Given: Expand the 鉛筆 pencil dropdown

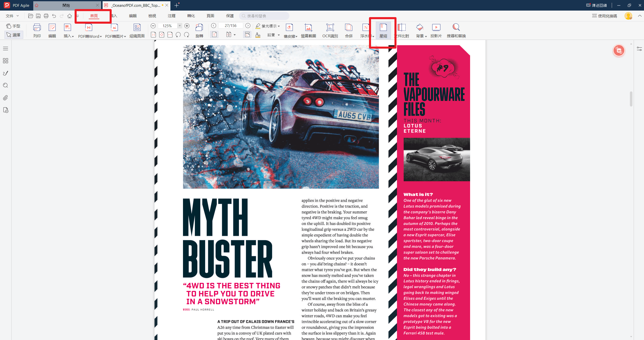Looking at the screenshot, I should 279,35.
